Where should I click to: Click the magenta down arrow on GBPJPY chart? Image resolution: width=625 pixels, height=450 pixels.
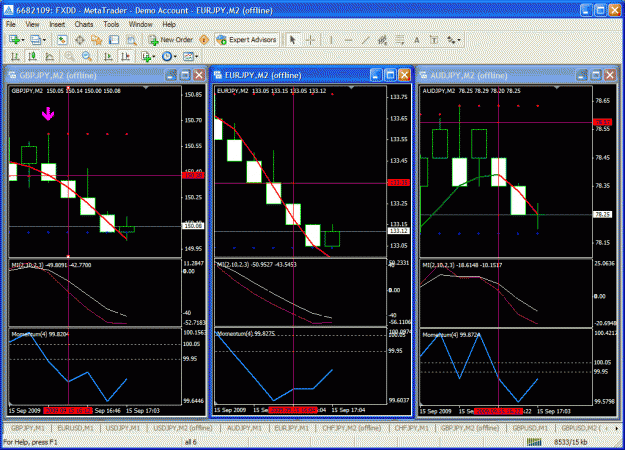(x=48, y=114)
